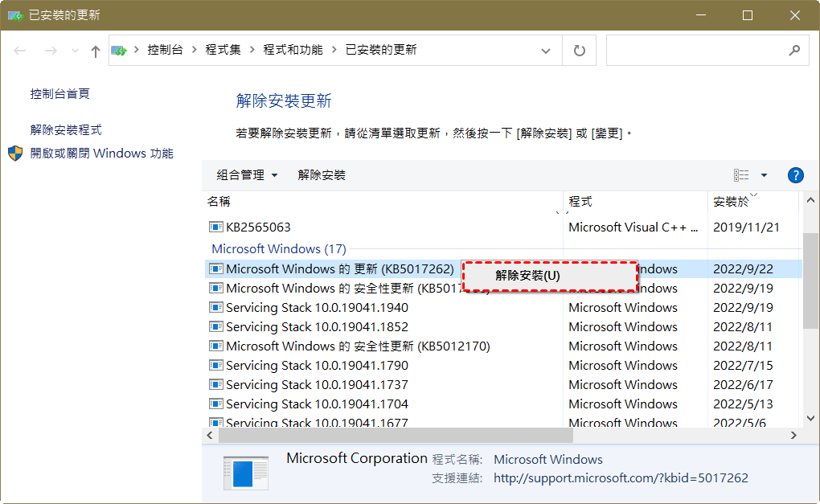Expand chevron after 程式集 breadcrumb
Screen dimensions: 820x504
[x=252, y=50]
